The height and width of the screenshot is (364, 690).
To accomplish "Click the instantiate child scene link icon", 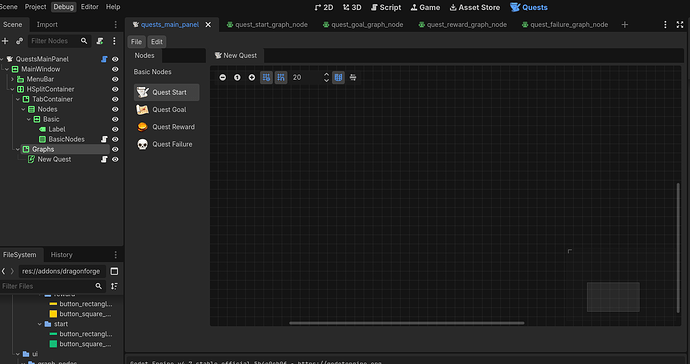I will click(x=19, y=41).
